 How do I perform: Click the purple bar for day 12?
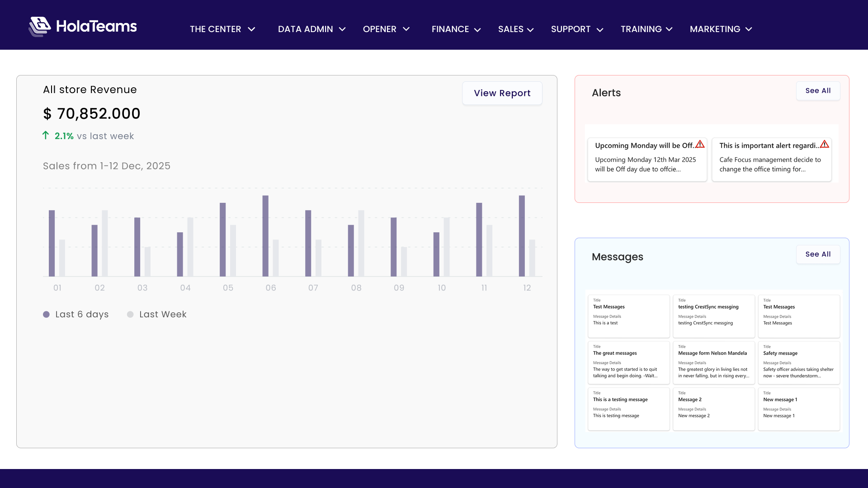pyautogui.click(x=522, y=236)
